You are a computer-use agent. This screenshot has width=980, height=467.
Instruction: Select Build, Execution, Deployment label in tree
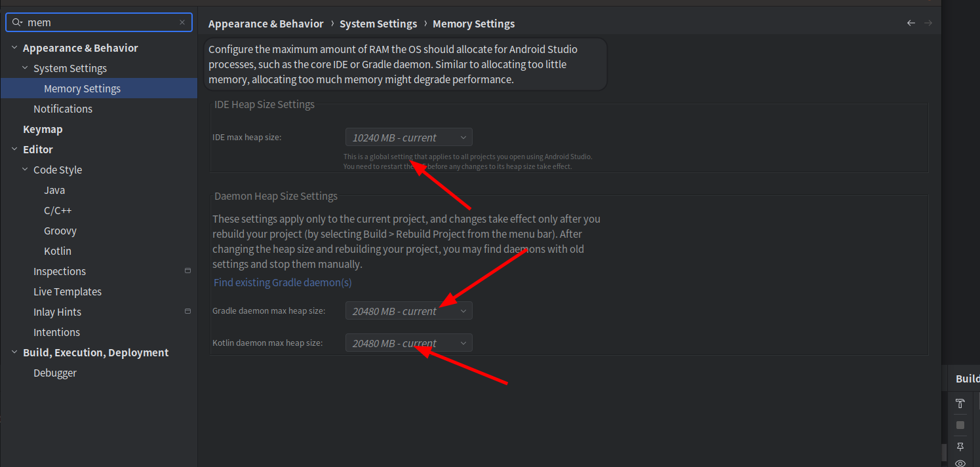[x=96, y=352]
